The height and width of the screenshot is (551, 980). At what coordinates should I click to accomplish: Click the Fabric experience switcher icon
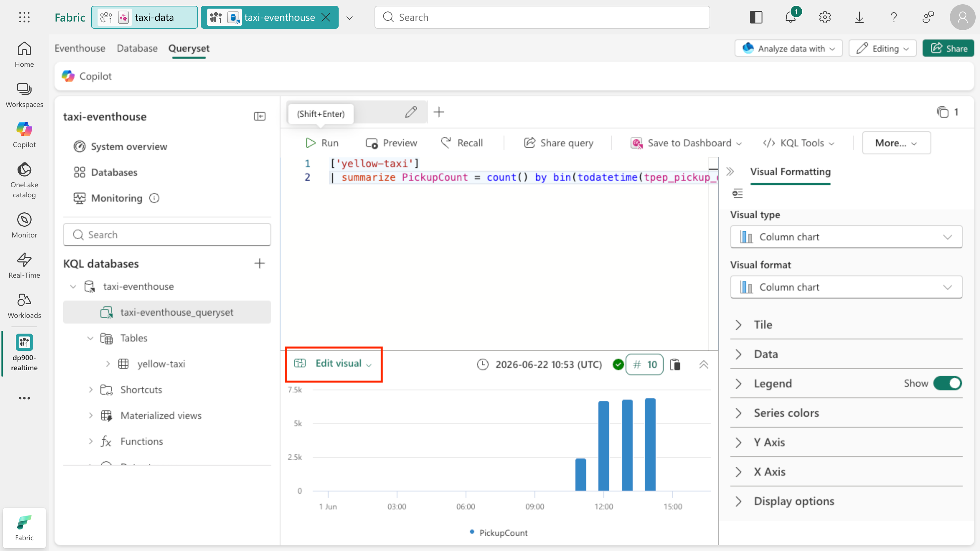(24, 528)
